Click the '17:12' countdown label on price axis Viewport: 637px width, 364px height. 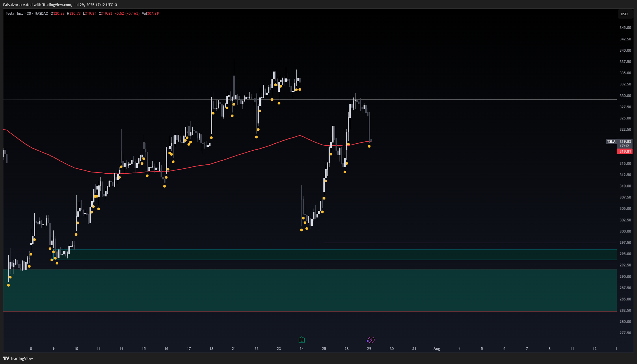(624, 146)
